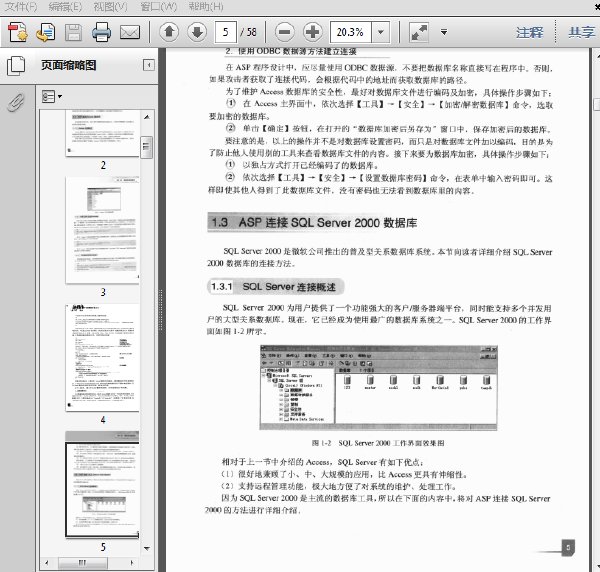Open the 共享 share pane
The height and width of the screenshot is (572, 600).
point(582,33)
